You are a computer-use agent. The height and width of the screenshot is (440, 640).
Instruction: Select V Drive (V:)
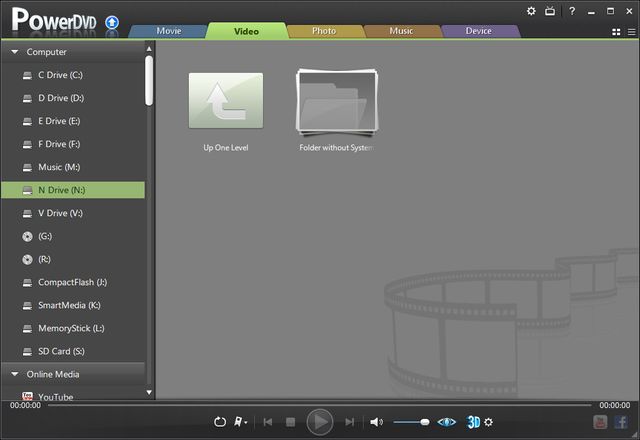point(73,213)
